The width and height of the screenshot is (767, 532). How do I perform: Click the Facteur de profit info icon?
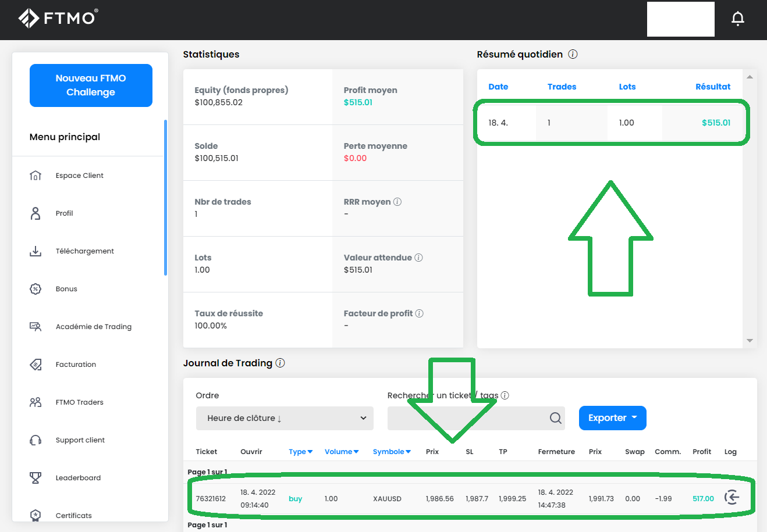(419, 313)
